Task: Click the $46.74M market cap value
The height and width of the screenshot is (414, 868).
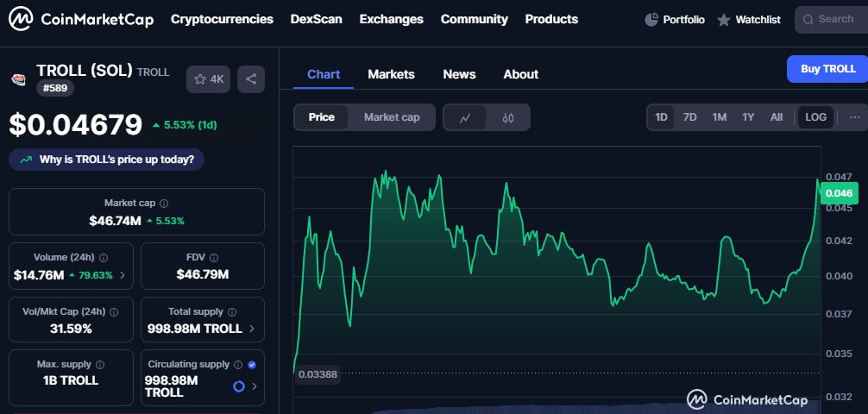Action: click(115, 221)
